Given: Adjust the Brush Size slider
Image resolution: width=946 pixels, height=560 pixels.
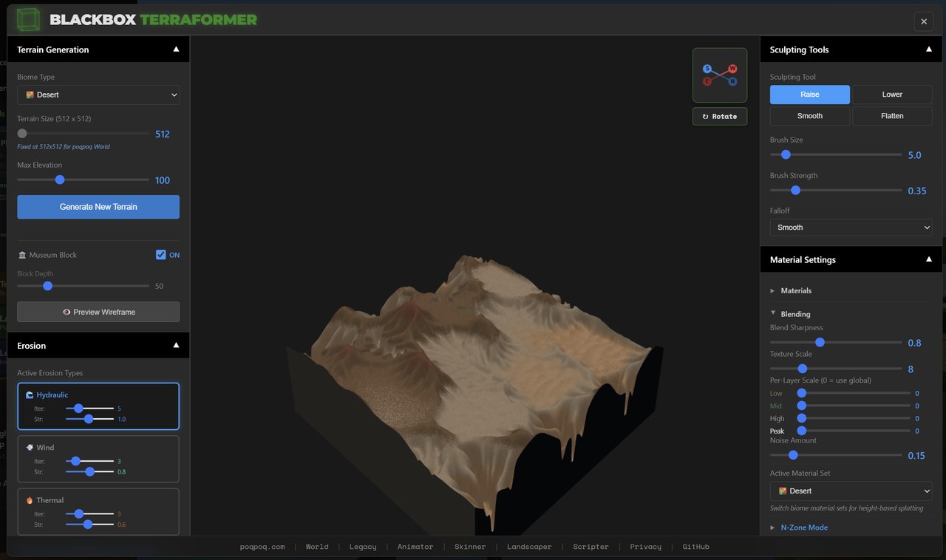Looking at the screenshot, I should click(836, 154).
